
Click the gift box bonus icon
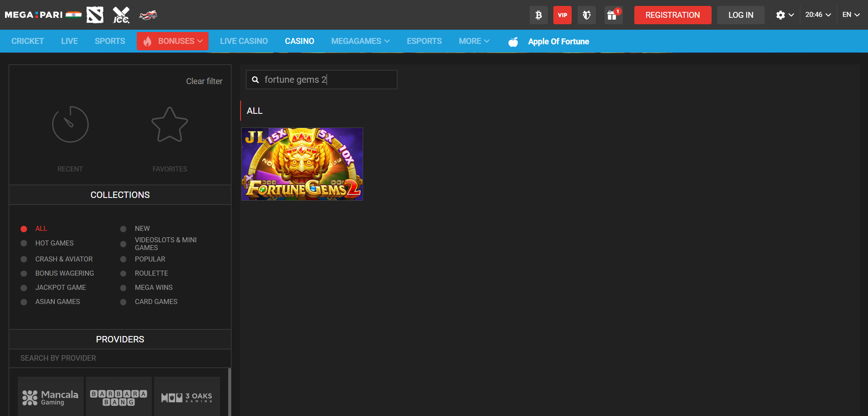pos(612,15)
